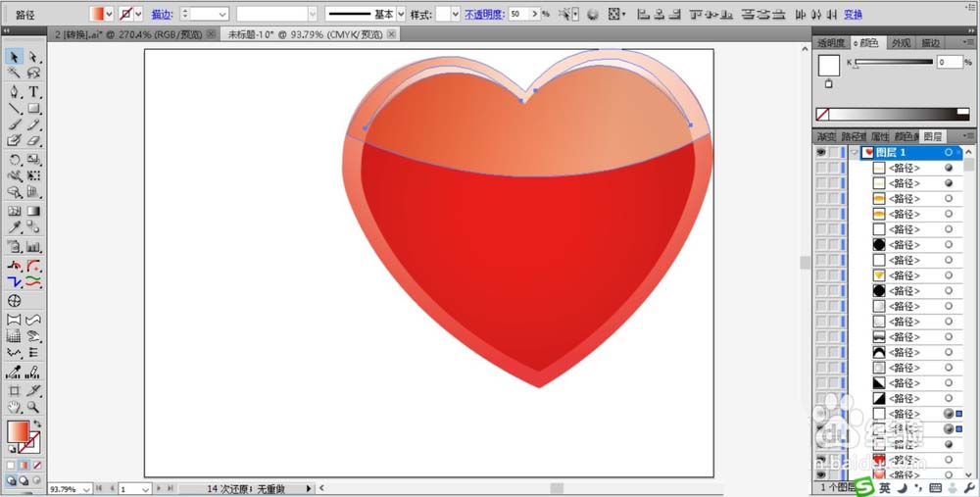This screenshot has width=980, height=497.
Task: Collapse the right panel dock arrows
Action: [x=970, y=30]
